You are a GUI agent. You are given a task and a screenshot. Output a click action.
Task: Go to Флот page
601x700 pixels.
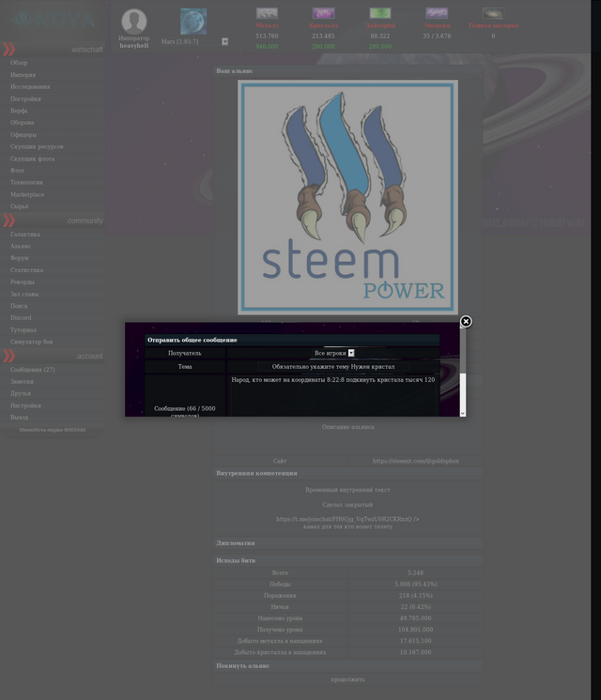[x=18, y=171]
